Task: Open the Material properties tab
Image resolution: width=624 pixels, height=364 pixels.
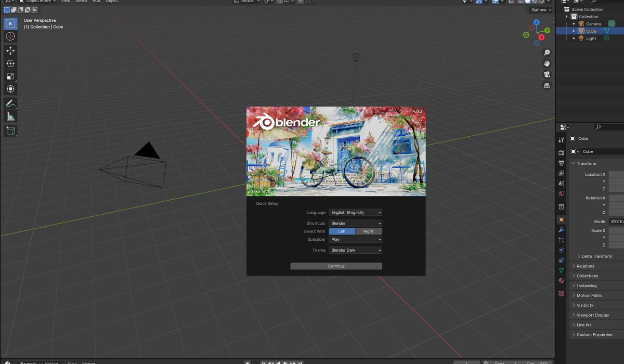Action: click(561, 280)
